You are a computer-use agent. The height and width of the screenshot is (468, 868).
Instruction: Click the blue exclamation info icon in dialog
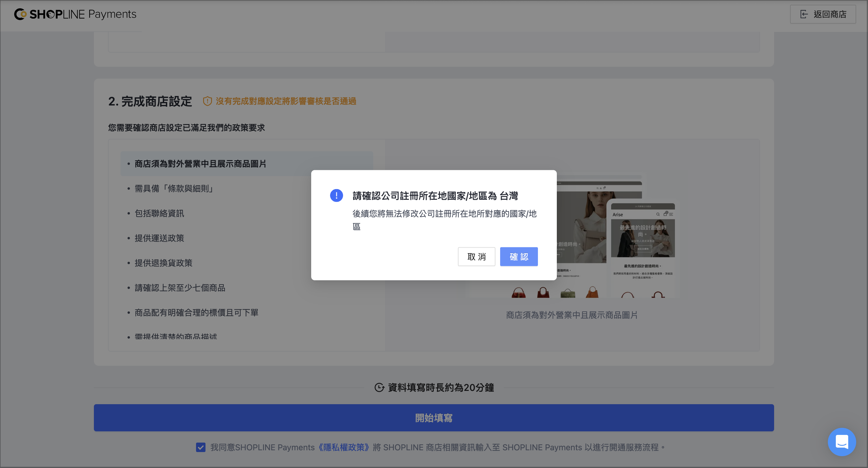tap(336, 195)
